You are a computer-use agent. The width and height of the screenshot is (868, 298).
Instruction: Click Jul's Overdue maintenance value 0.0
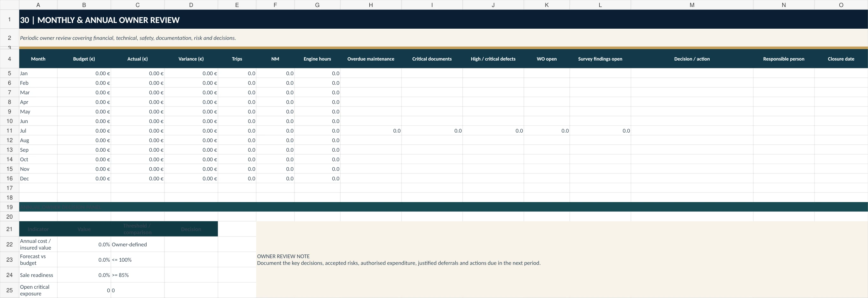pos(371,130)
